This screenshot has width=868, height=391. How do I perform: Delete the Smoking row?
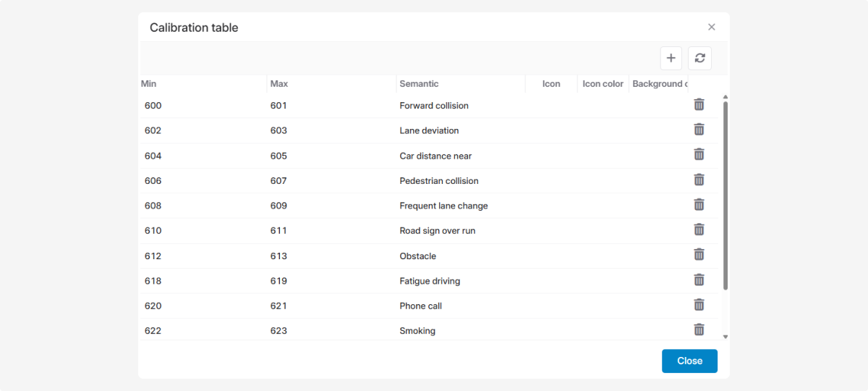click(x=699, y=330)
